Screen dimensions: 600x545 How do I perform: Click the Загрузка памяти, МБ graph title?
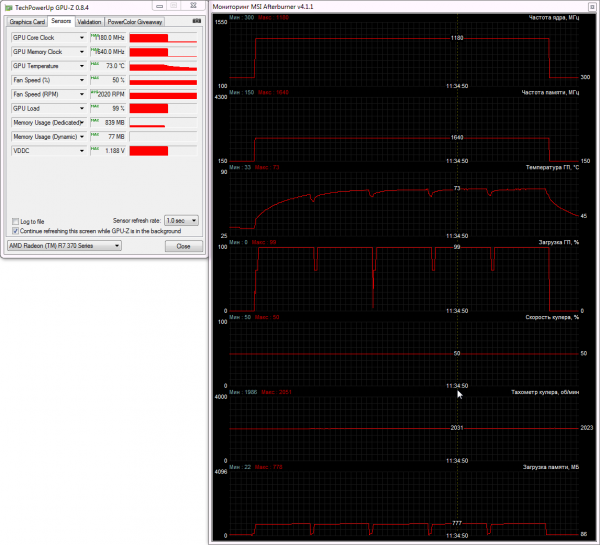551,467
